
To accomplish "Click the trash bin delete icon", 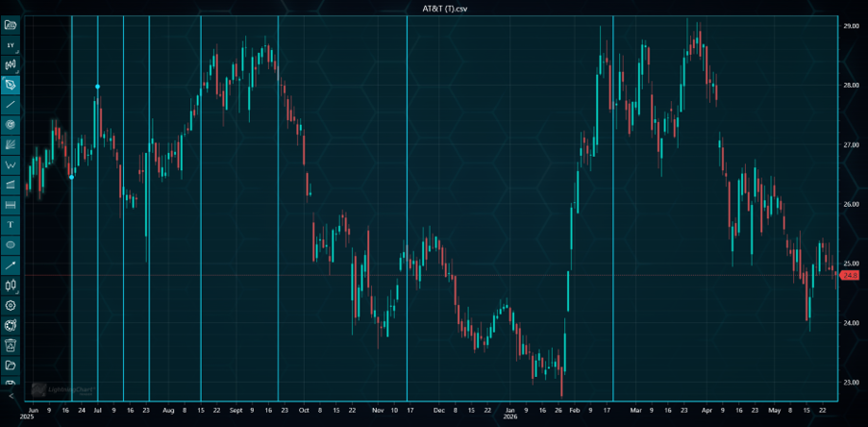I will point(11,345).
